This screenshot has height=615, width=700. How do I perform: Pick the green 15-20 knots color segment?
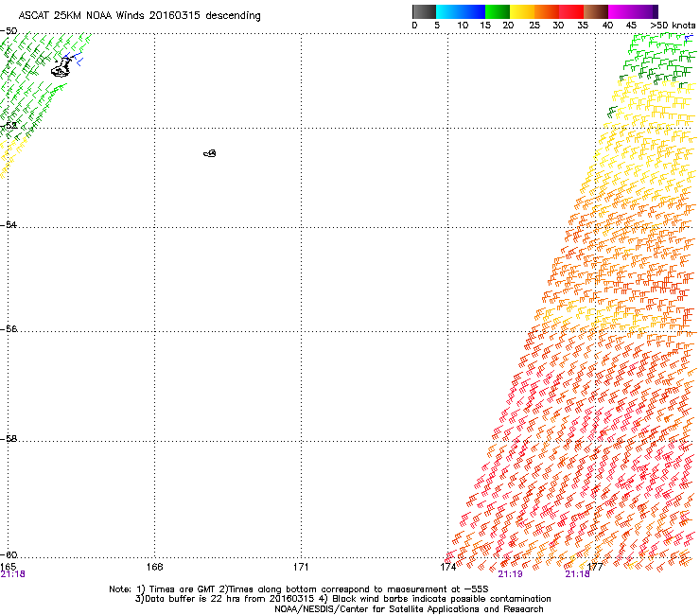click(x=498, y=11)
